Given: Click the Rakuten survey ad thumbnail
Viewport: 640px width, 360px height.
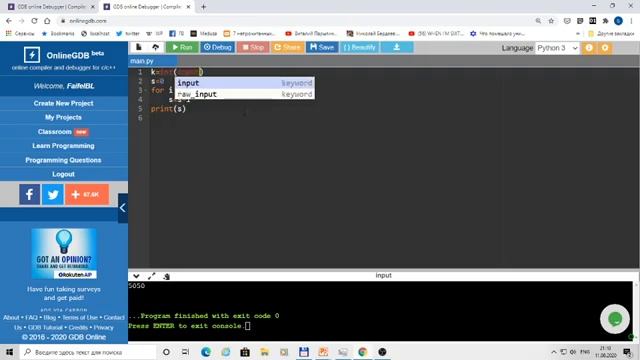Looking at the screenshot, I should (x=64, y=253).
